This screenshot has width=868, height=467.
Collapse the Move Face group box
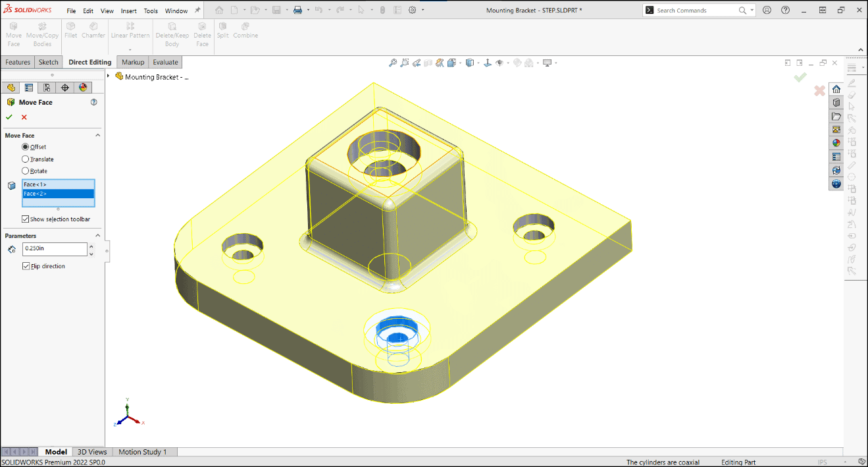(x=98, y=135)
